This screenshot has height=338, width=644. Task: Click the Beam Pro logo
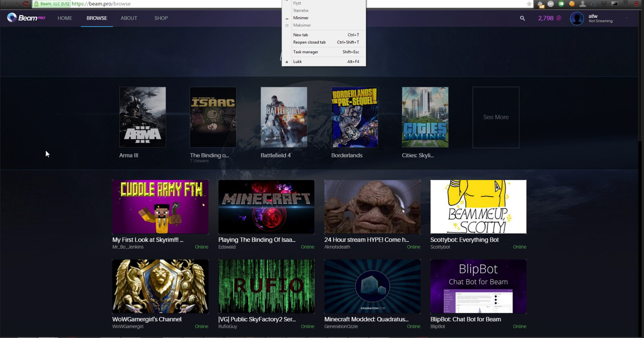tap(27, 18)
